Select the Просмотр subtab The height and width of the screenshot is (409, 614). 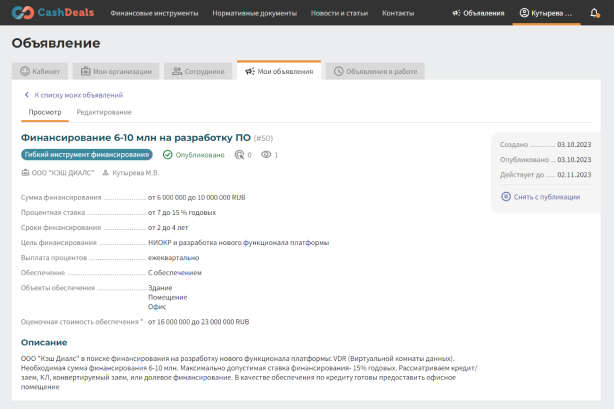point(45,112)
